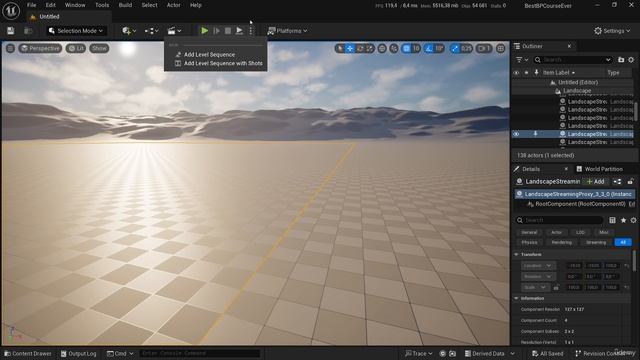Open the Actor menu
Screen dimensions: 640x360
tap(173, 5)
